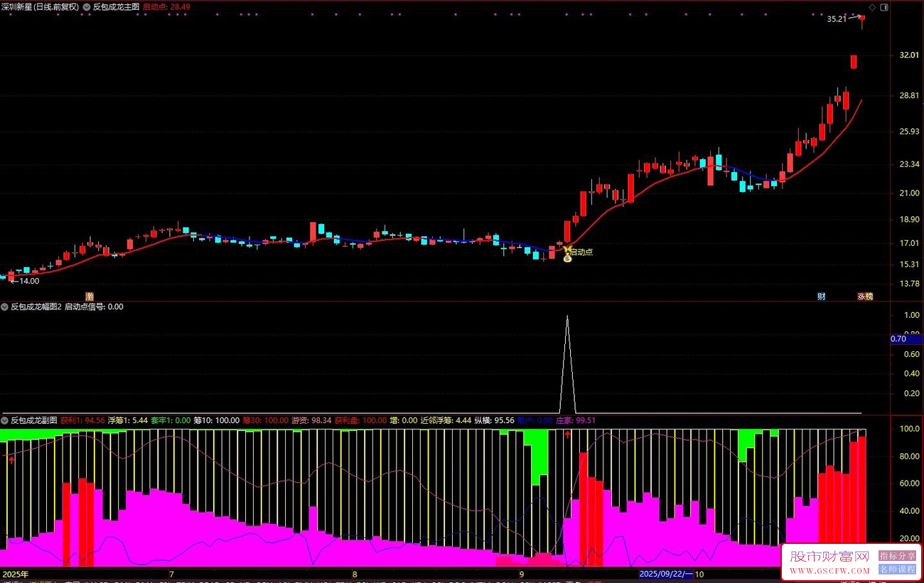This screenshot has height=583, width=924.
Task: Click the 庄家: 99.51 readout
Action: tap(576, 420)
